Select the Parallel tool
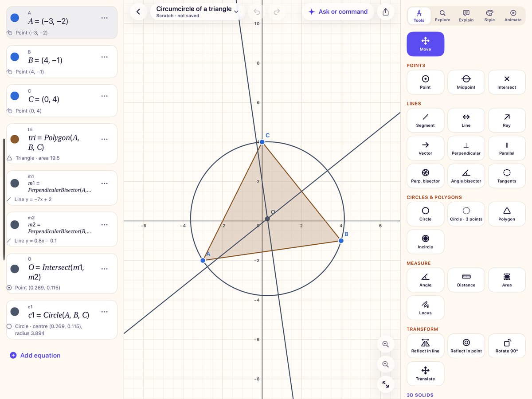 507,148
